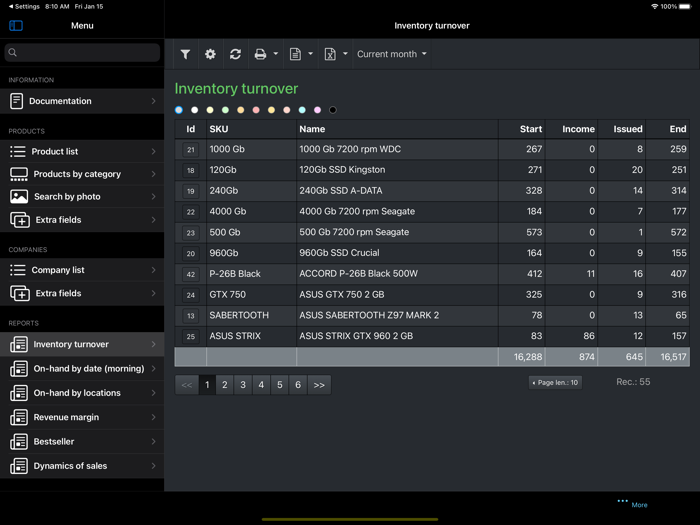Click the magnifier icon in search field
Image resolution: width=700 pixels, height=525 pixels.
[12, 53]
